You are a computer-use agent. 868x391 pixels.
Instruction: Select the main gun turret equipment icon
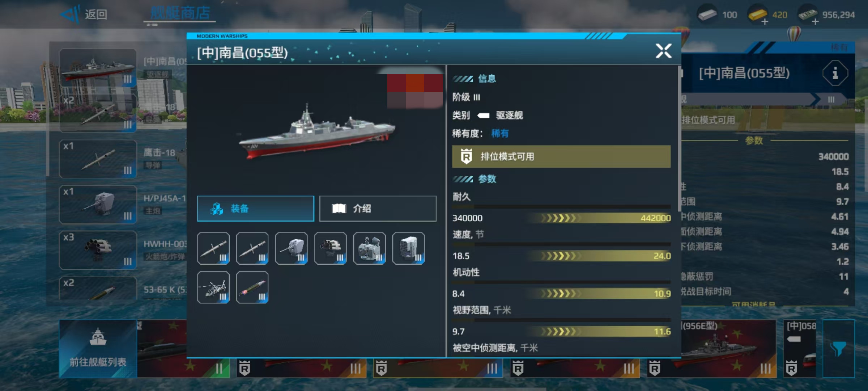point(292,248)
